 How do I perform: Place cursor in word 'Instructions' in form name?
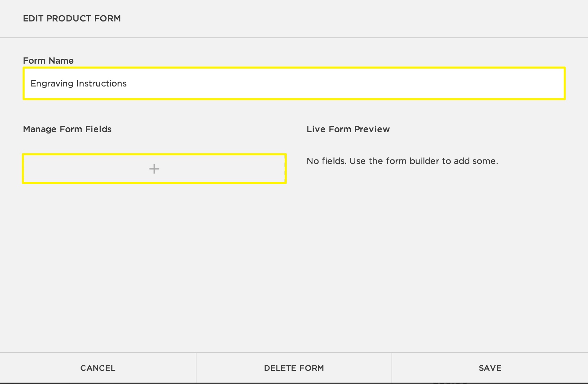101,84
